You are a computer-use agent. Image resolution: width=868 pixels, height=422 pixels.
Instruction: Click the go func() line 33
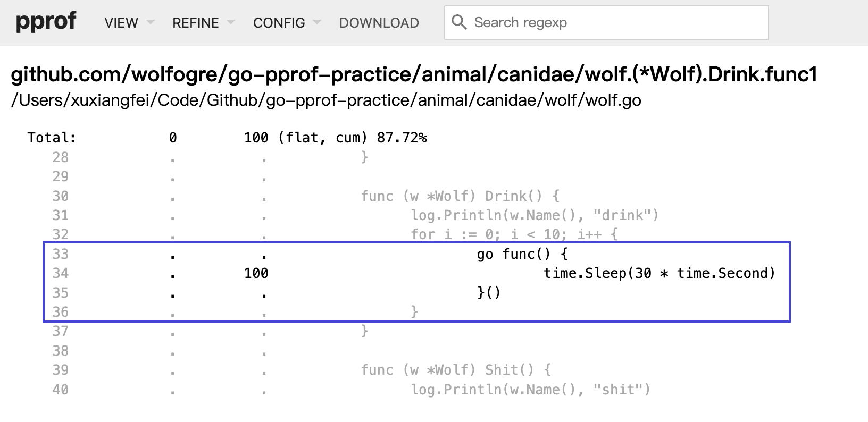[x=522, y=254]
